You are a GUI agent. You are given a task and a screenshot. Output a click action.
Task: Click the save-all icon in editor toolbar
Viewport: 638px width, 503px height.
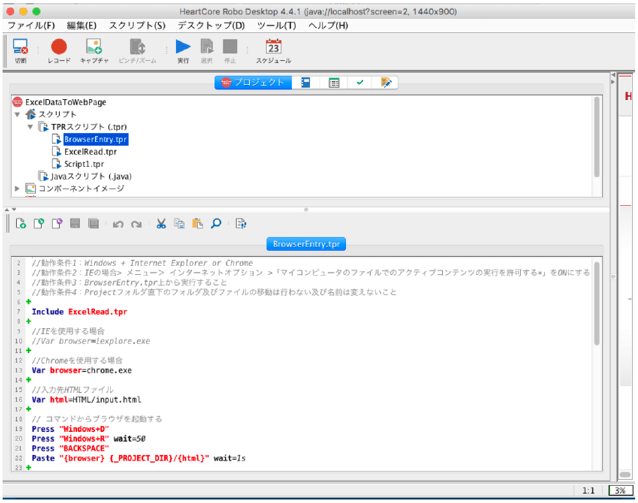tap(94, 223)
